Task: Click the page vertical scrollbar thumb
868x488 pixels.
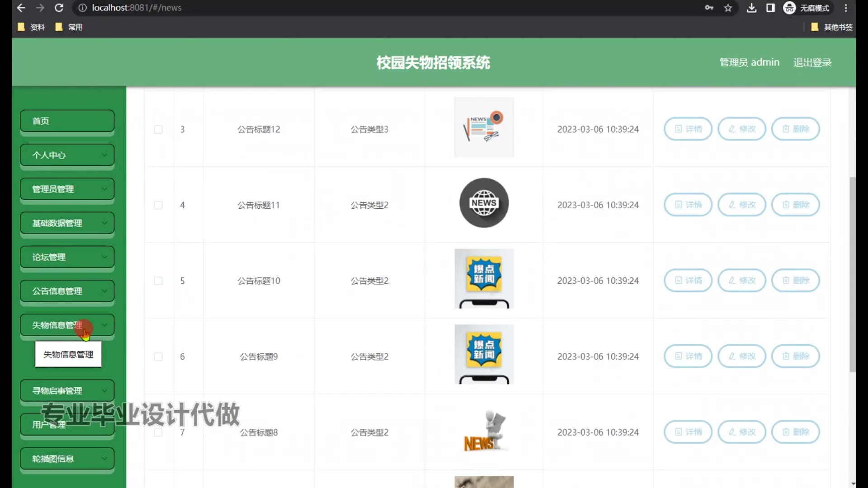Action: click(853, 274)
